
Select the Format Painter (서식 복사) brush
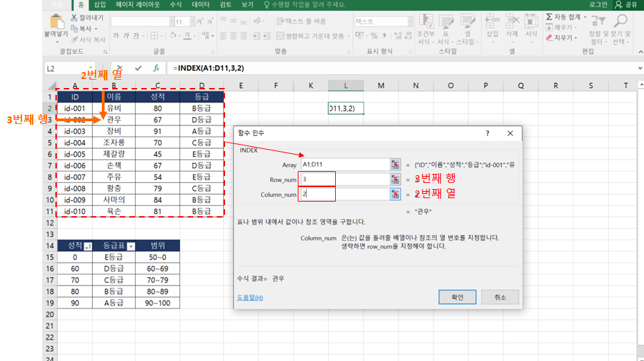[x=74, y=39]
